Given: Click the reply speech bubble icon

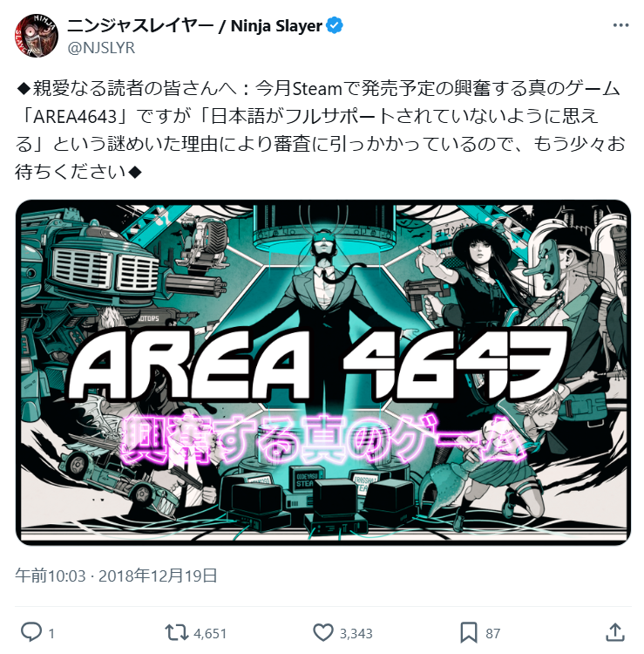Looking at the screenshot, I should click(31, 632).
